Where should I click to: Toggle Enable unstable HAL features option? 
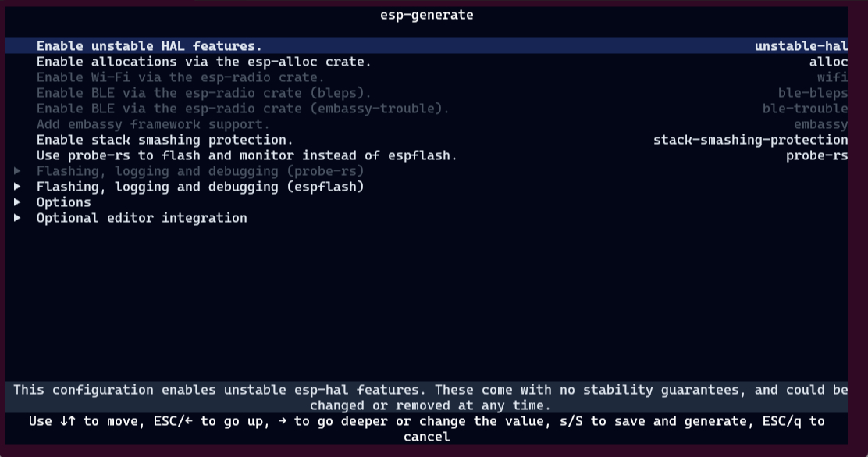(149, 46)
